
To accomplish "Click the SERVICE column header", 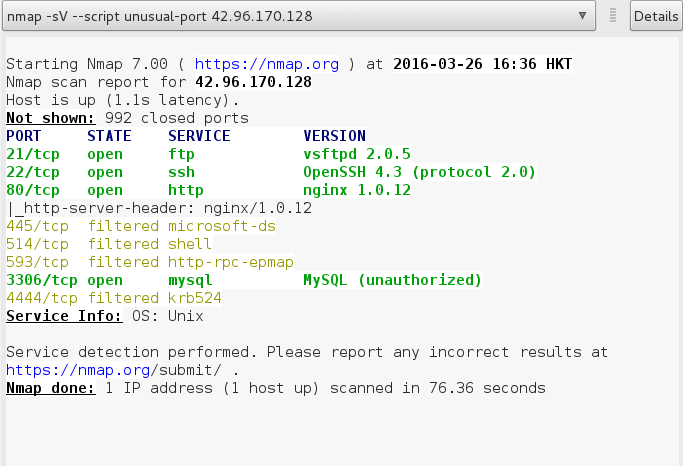I will coord(199,136).
